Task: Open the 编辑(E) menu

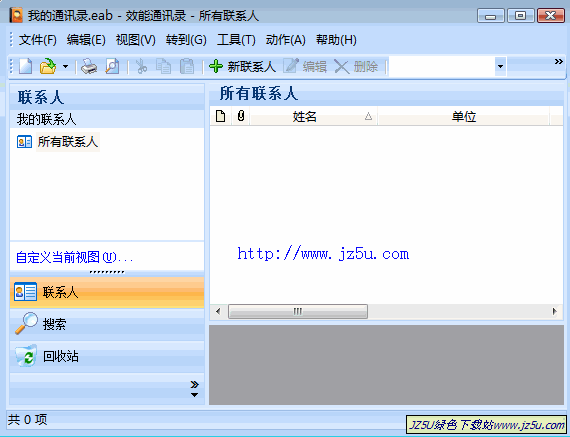Action: [x=86, y=40]
